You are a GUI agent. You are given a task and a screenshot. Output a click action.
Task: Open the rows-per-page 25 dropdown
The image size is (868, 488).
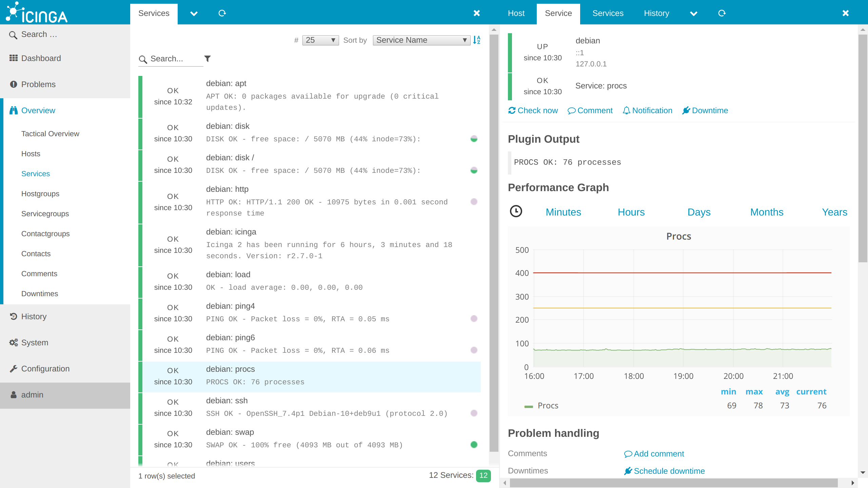click(x=320, y=40)
